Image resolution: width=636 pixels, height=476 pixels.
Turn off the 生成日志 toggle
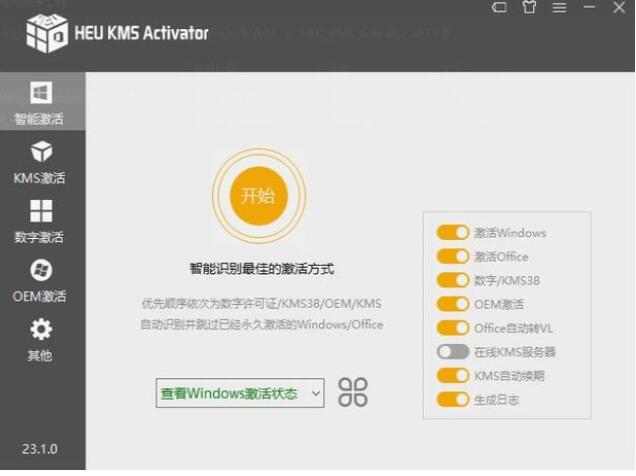pos(453,399)
